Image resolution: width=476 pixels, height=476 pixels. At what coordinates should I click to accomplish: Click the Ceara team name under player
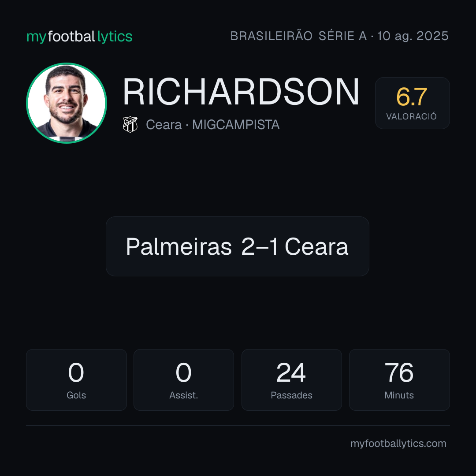(164, 125)
